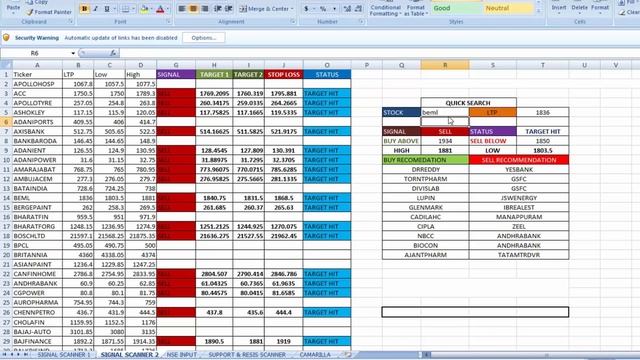Toggle Align Text Right
The height and width of the screenshot is (360, 640).
205,9
